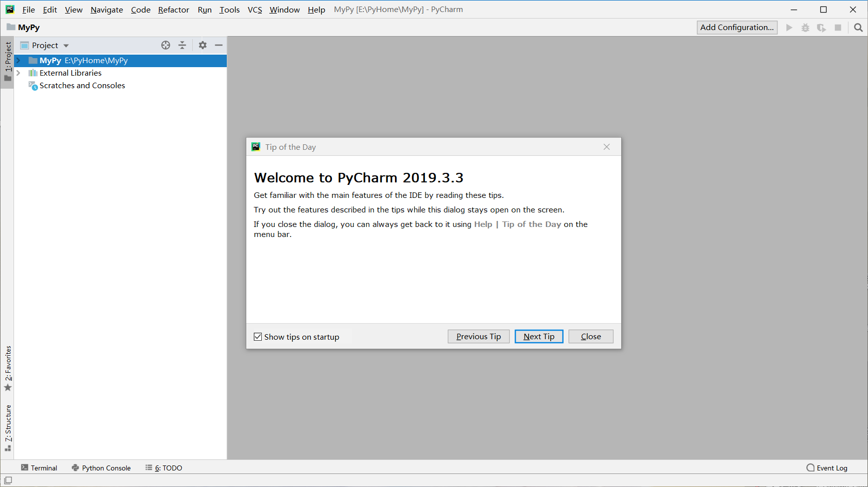Click the tool windows quick access icon bottom-left
Image resolution: width=868 pixels, height=487 pixels.
pyautogui.click(x=8, y=480)
